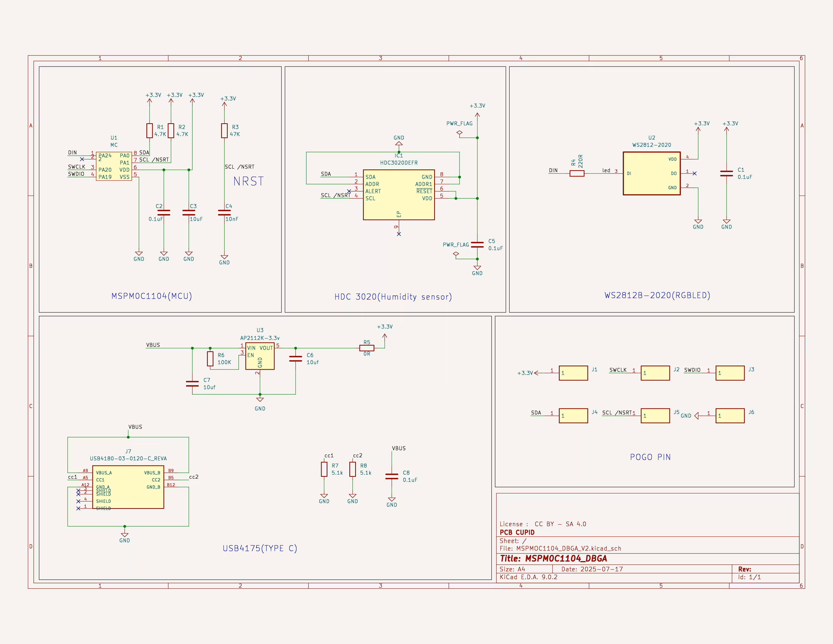Click the SWCLK net label on U1 pin 3
This screenshot has width=833, height=644.
[76, 167]
